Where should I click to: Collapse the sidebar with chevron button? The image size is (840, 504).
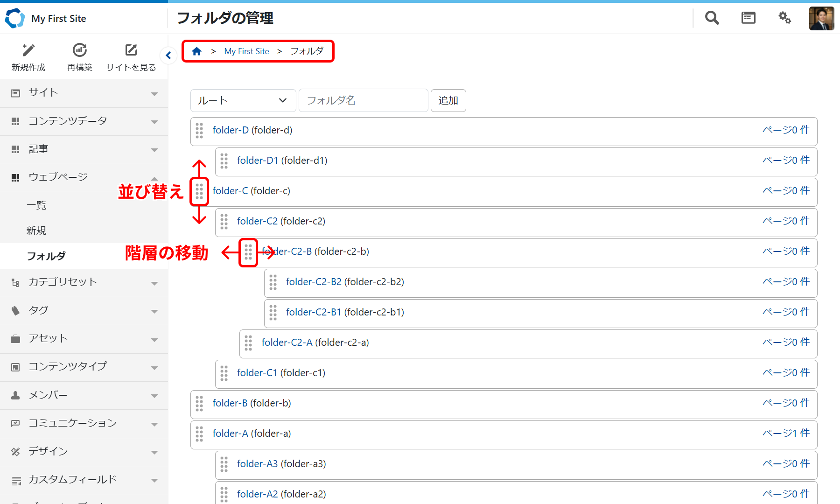click(168, 56)
